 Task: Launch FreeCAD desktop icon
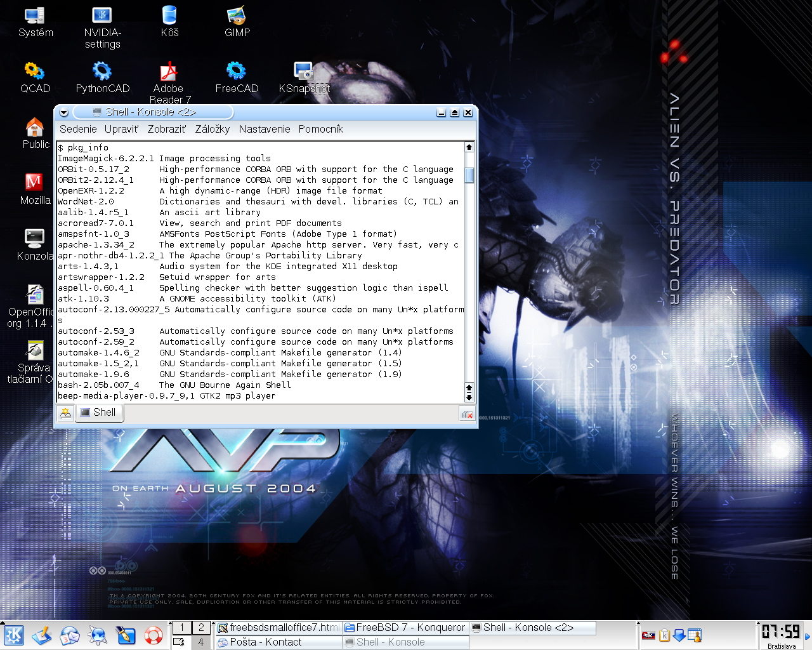[x=237, y=78]
